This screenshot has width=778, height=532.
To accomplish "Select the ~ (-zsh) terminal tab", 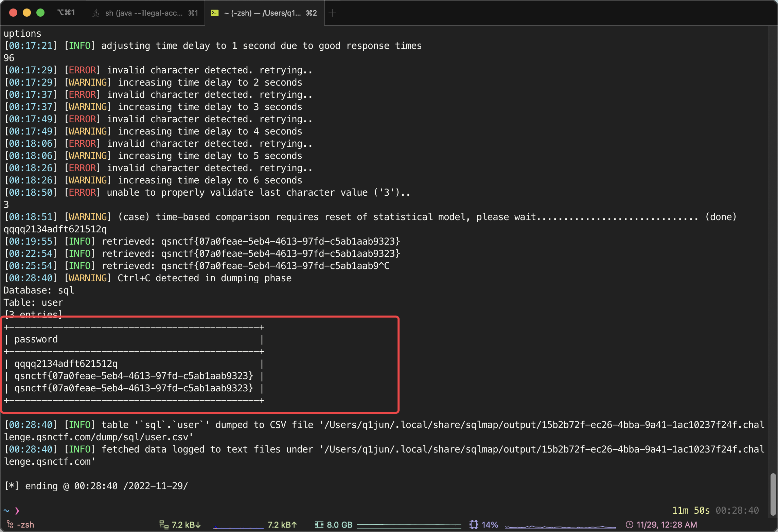I will pos(264,13).
